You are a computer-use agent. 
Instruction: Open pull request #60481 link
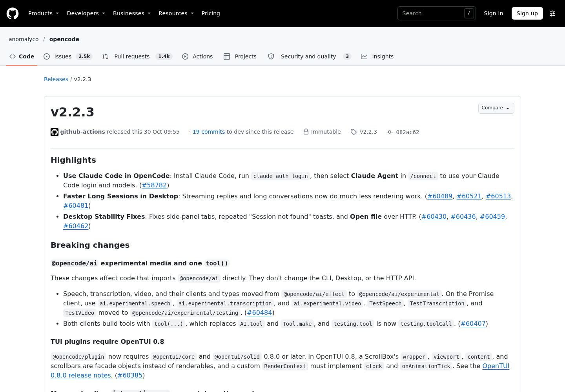(76, 205)
